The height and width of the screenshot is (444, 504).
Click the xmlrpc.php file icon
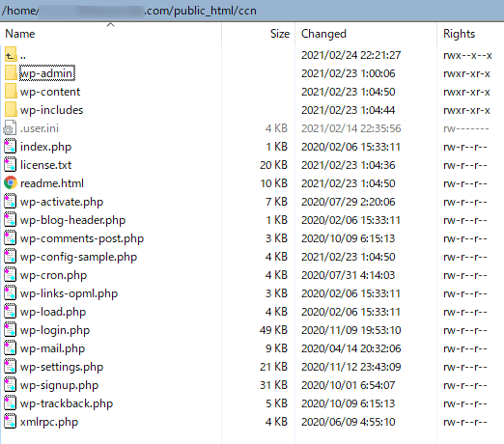click(10, 422)
